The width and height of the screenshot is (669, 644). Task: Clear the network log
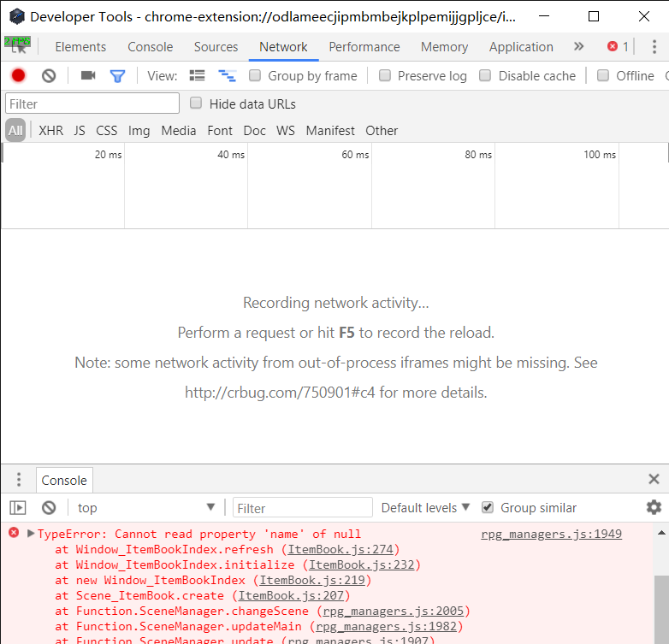point(49,76)
